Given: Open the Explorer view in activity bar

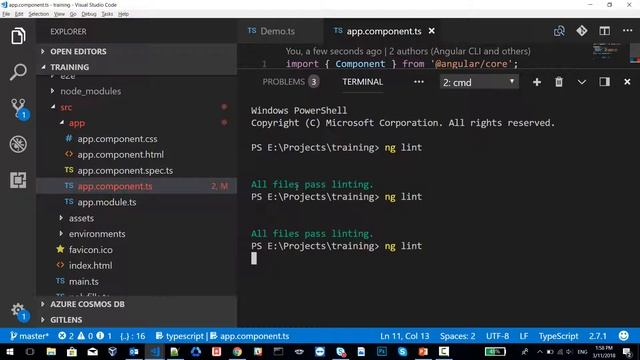Looking at the screenshot, I should pyautogui.click(x=18, y=36).
